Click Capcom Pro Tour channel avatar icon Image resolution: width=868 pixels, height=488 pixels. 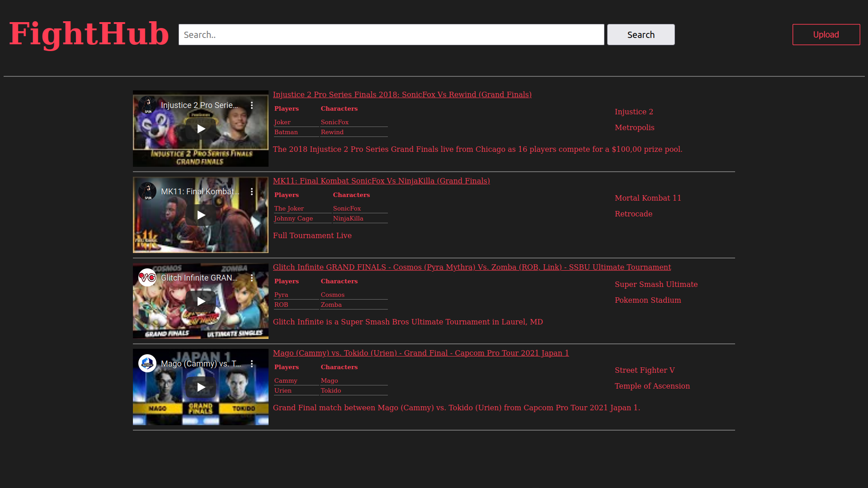click(x=147, y=363)
